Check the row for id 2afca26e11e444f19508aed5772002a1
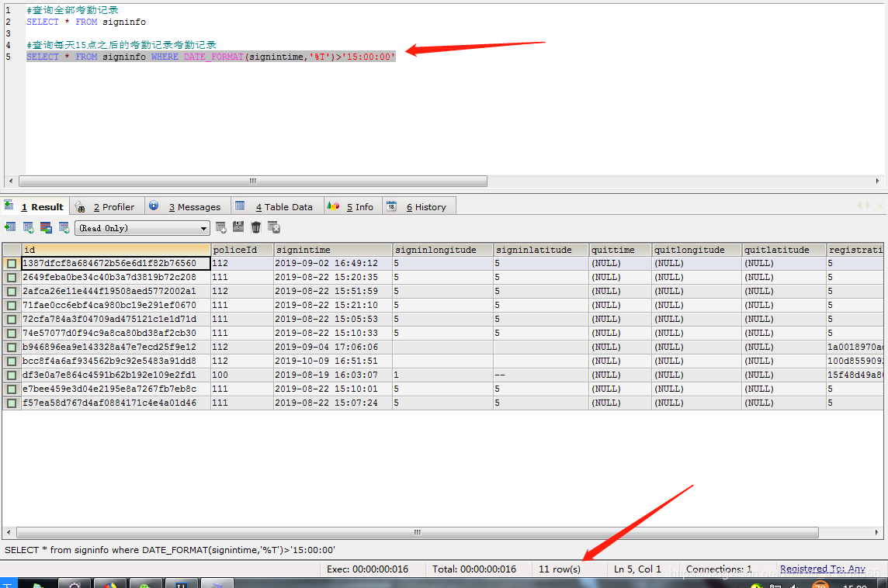Image resolution: width=888 pixels, height=588 pixels. pyautogui.click(x=12, y=292)
